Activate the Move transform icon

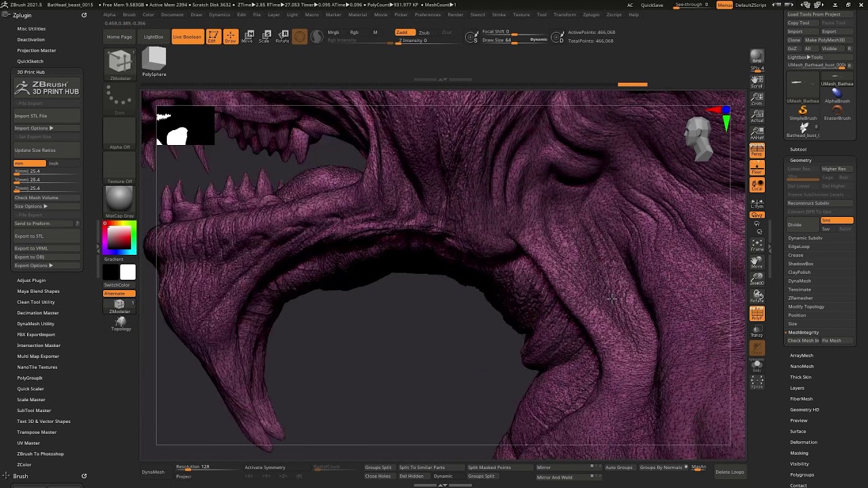coord(248,37)
